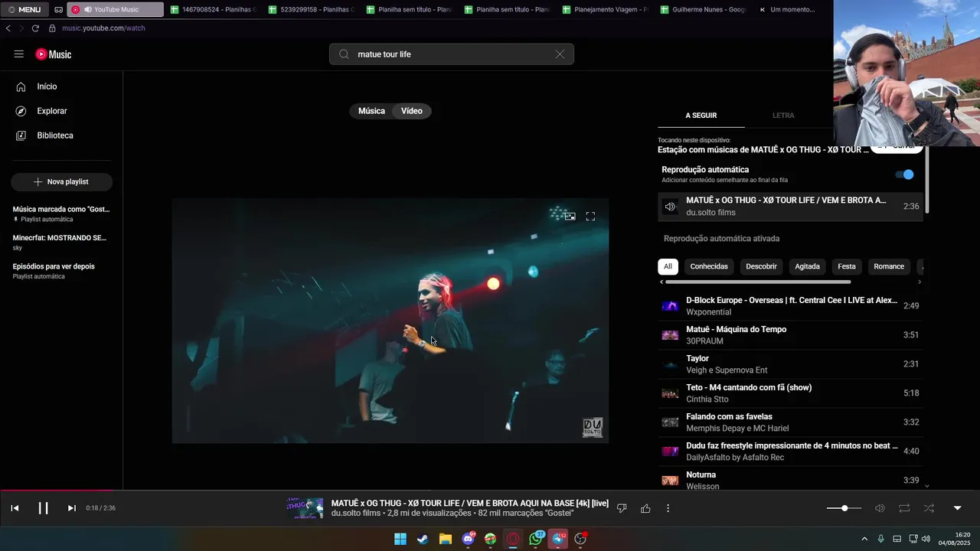The image size is (980, 551).
Task: Skip to next track
Action: point(71,508)
